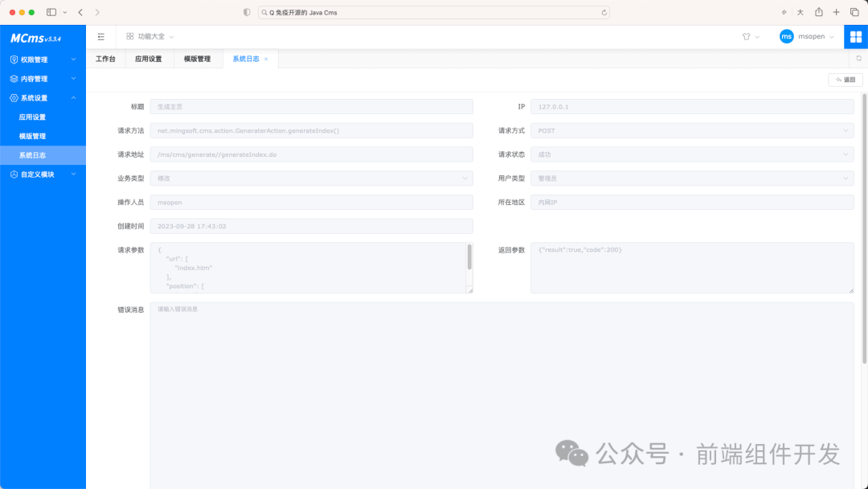
Task: Click the MCms logo
Action: pyautogui.click(x=36, y=39)
